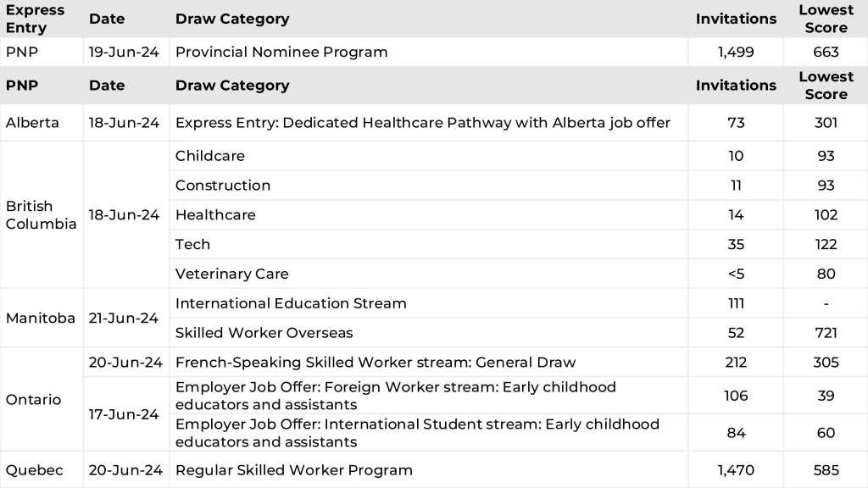868x488 pixels.
Task: Select the 721 lowest score cell
Action: [826, 333]
